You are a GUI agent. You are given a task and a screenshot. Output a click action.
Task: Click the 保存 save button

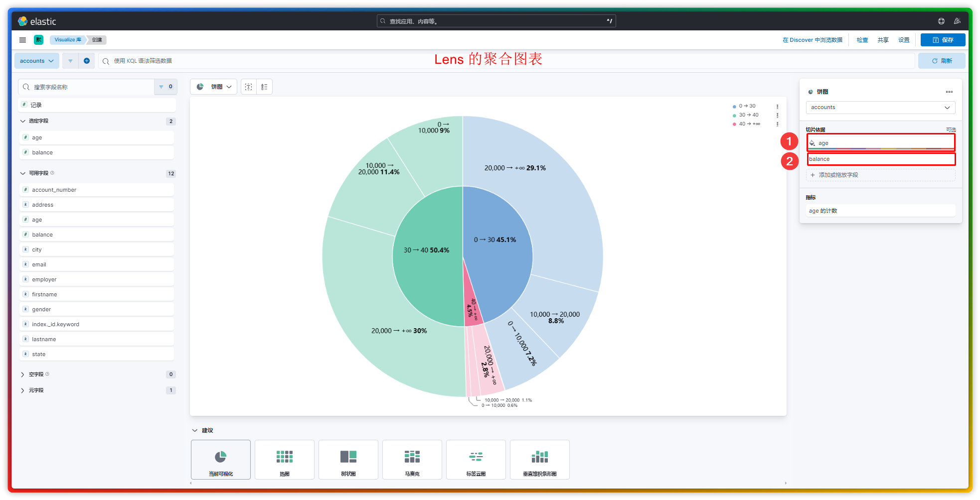(943, 40)
